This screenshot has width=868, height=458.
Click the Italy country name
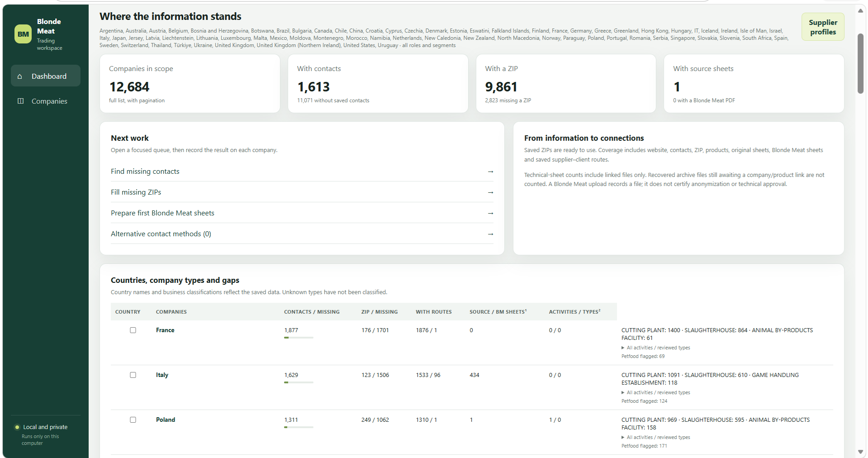click(162, 375)
